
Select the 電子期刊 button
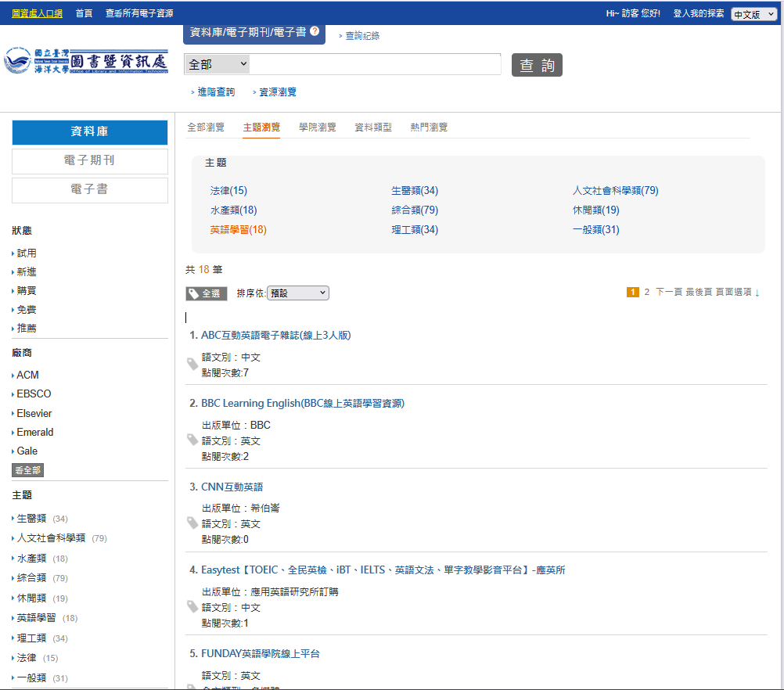90,161
